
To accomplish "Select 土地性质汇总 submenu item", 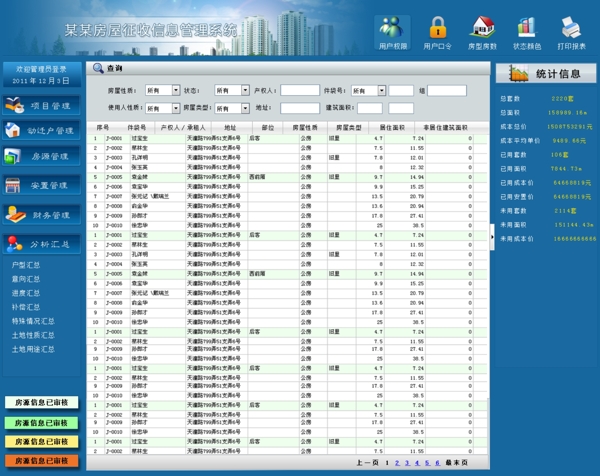I will [33, 335].
